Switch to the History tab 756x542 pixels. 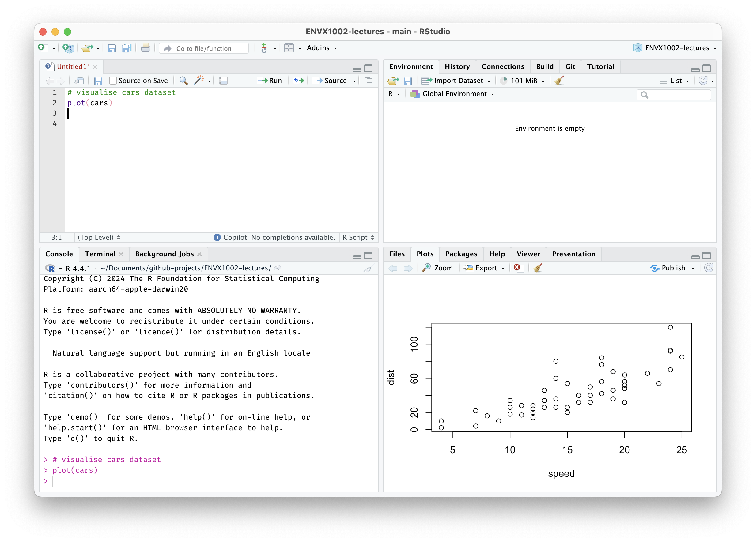457,67
